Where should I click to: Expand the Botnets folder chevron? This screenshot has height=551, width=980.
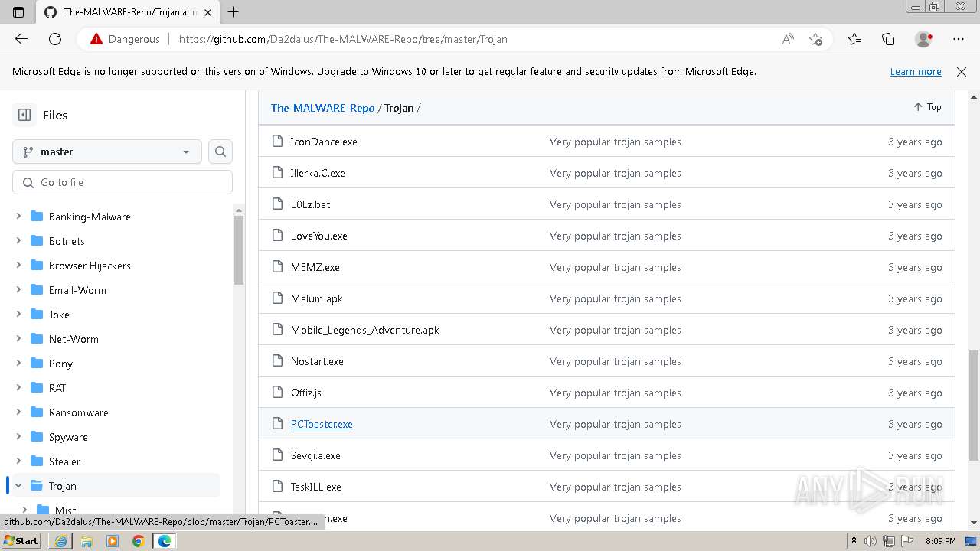[x=18, y=241]
